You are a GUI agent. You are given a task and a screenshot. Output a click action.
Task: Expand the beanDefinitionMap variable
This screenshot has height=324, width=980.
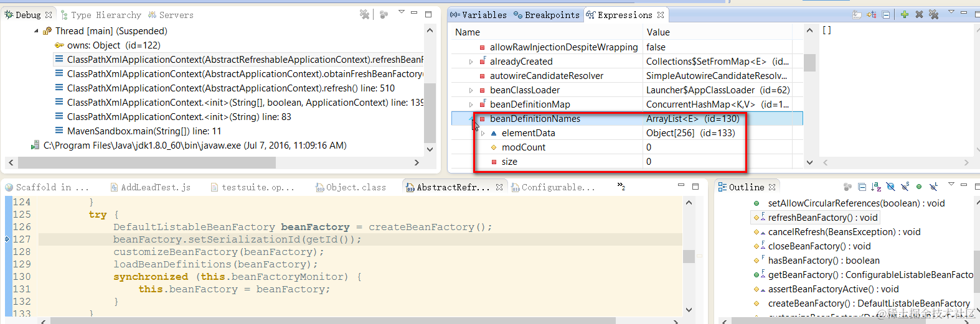coord(471,104)
